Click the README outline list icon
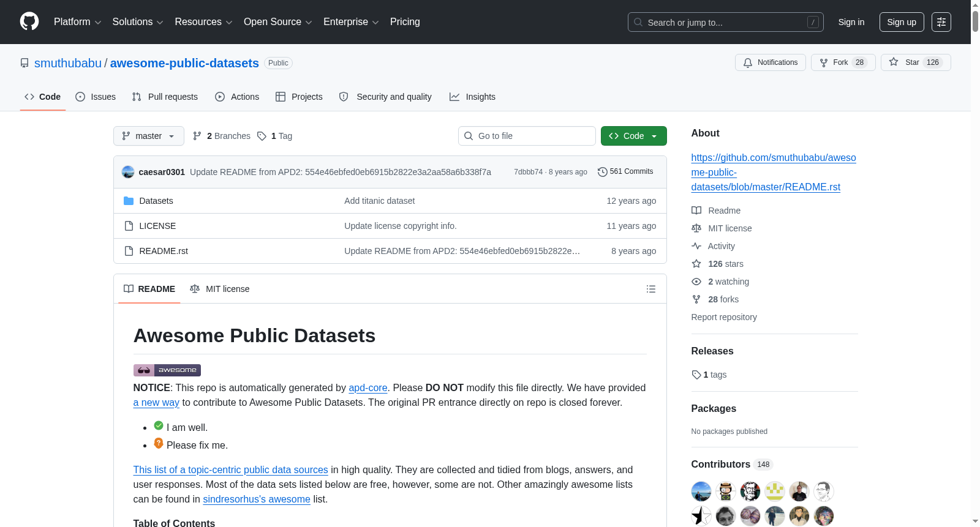The image size is (980, 527). click(x=651, y=289)
